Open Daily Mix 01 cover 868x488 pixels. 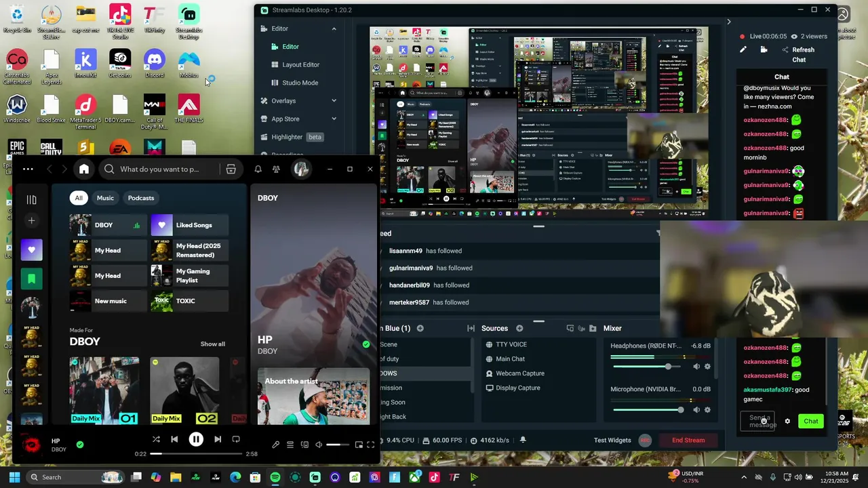104,390
